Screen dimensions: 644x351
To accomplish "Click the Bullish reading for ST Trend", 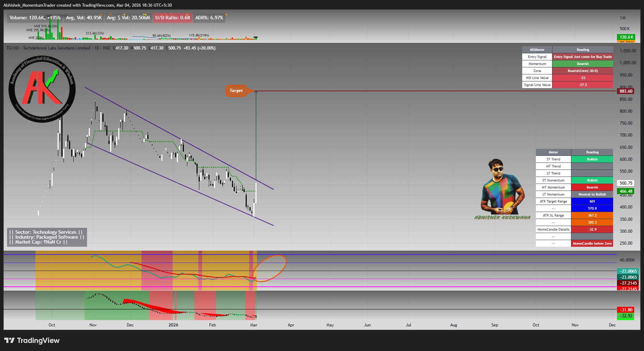I will click(592, 159).
